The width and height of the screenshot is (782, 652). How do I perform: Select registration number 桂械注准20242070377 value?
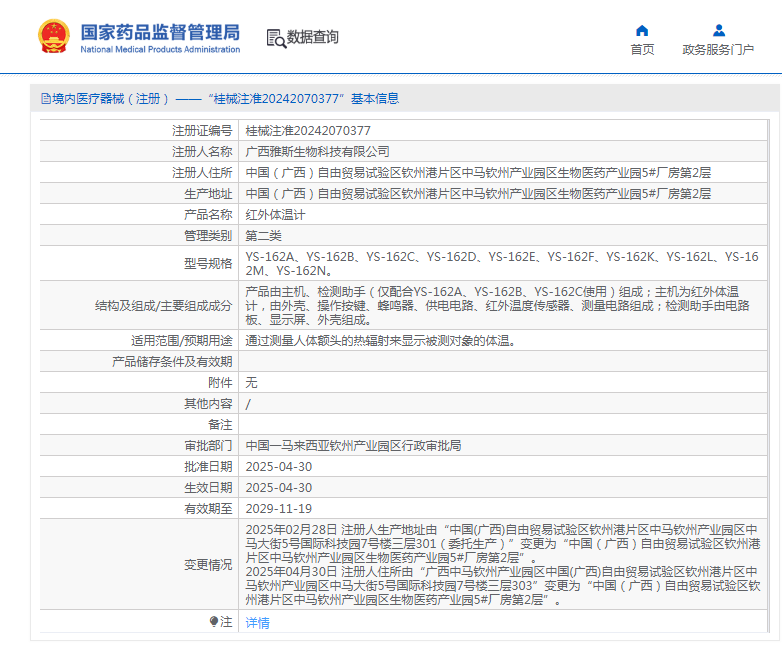point(308,131)
